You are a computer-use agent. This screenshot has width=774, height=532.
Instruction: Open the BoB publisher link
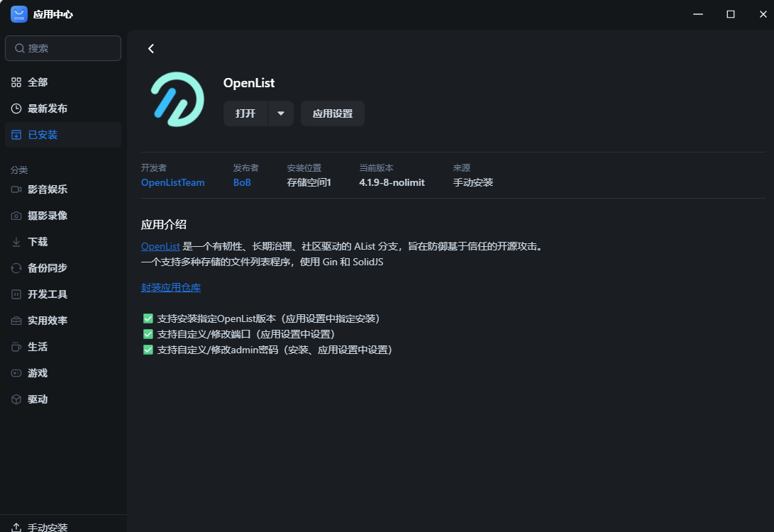click(x=242, y=182)
